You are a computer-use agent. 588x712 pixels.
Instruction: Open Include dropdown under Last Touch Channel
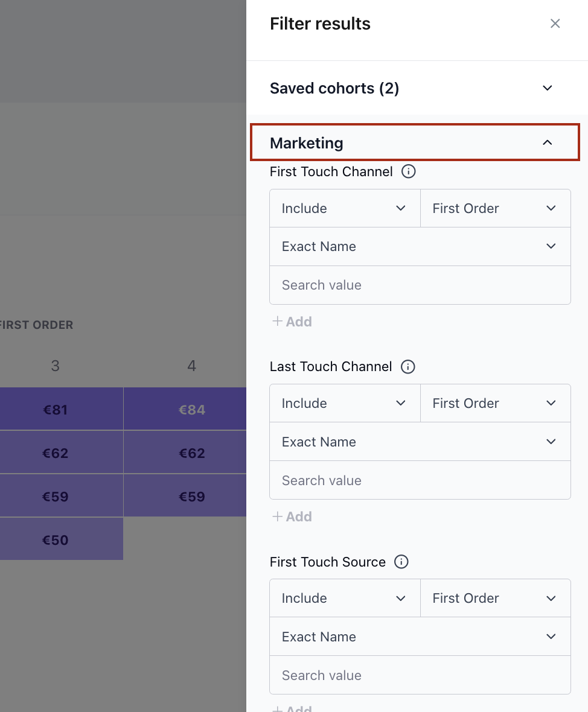(345, 404)
